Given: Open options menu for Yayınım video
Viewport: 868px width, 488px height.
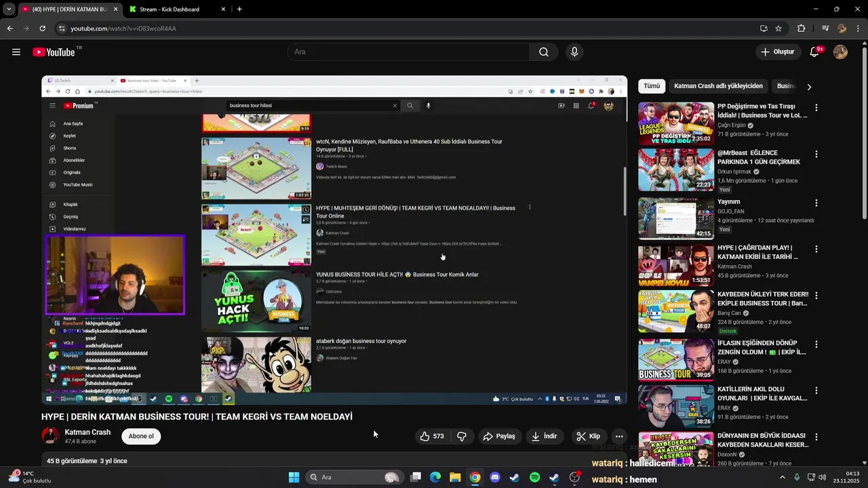Looking at the screenshot, I should (x=816, y=203).
